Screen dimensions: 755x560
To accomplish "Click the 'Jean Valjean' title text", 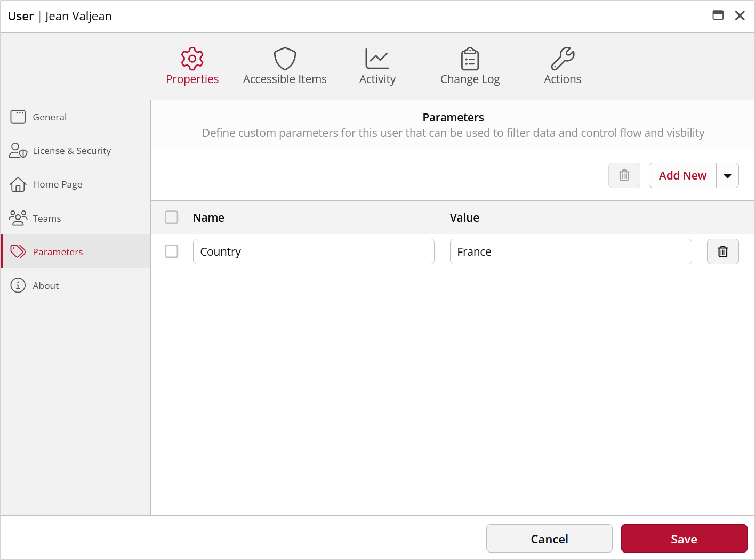I will tap(78, 16).
